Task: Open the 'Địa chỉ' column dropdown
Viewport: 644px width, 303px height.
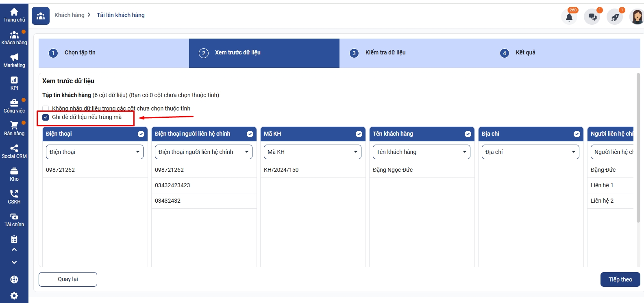Action: point(530,152)
